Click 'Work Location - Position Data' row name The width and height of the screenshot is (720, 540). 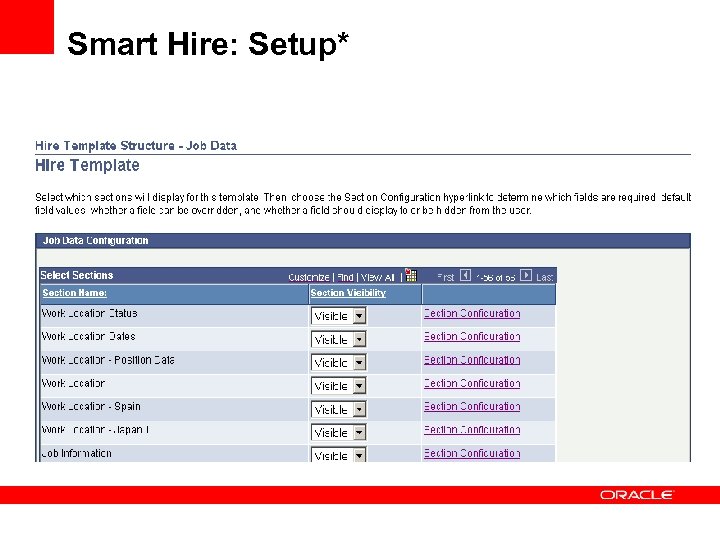(108, 360)
